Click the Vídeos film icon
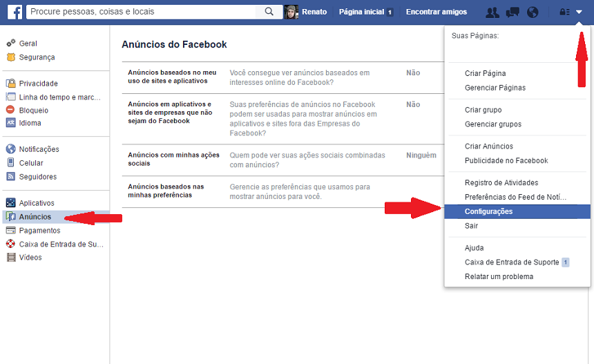Image resolution: width=594 pixels, height=364 pixels. click(11, 257)
